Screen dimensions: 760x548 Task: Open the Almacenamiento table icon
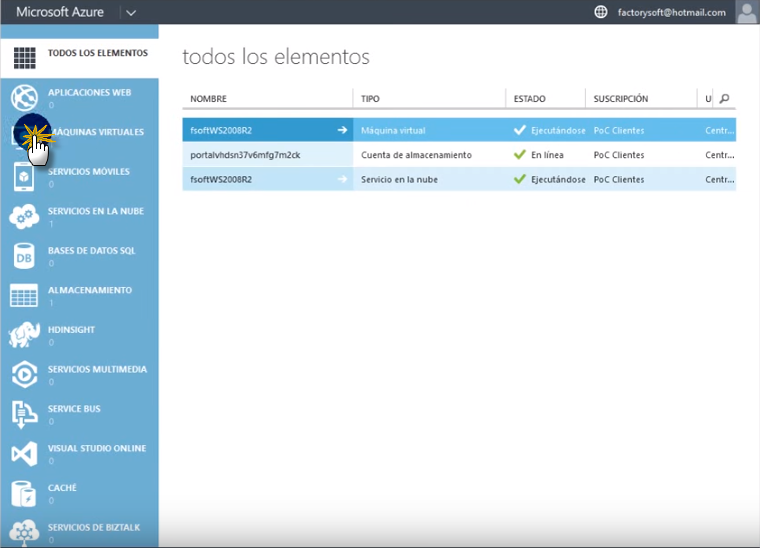pyautogui.click(x=24, y=296)
